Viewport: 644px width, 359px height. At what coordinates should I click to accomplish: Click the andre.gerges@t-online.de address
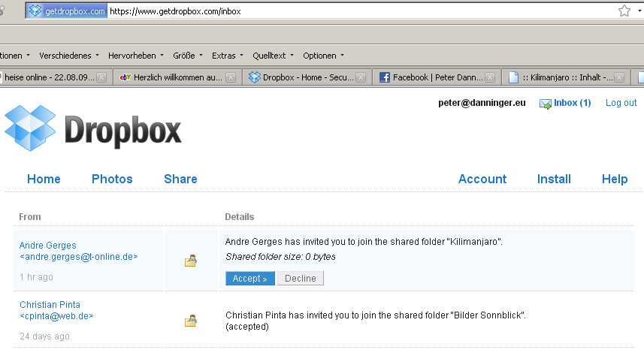(x=78, y=257)
